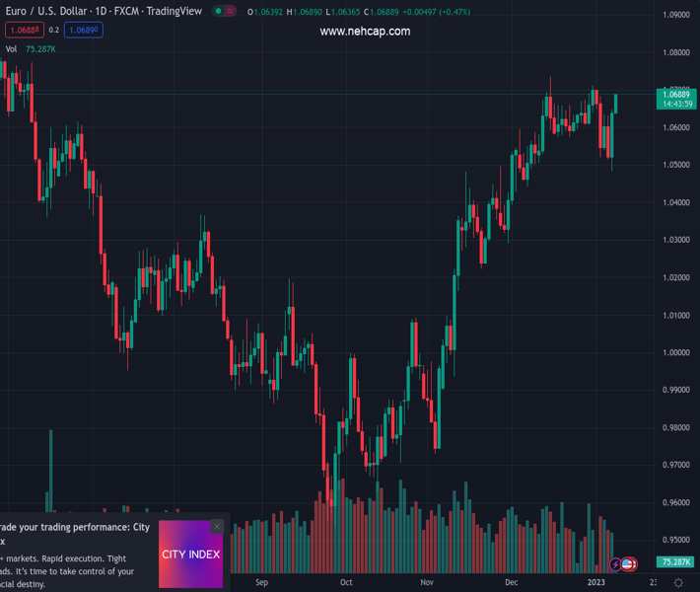Click the chart settings gear icon
The height and width of the screenshot is (592, 700).
(679, 583)
